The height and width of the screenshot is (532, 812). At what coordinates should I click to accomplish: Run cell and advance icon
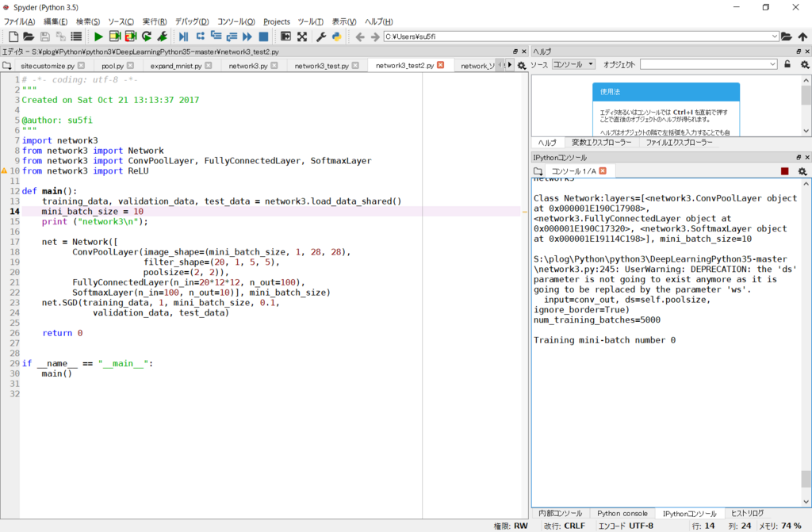pyautogui.click(x=131, y=36)
